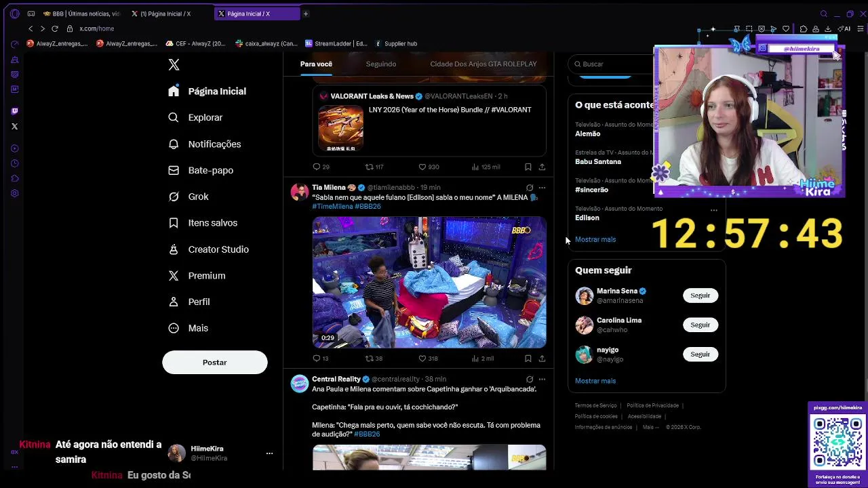Open Easy Setup sliders icon
Screen dimensions: 868x488
pos(861,29)
